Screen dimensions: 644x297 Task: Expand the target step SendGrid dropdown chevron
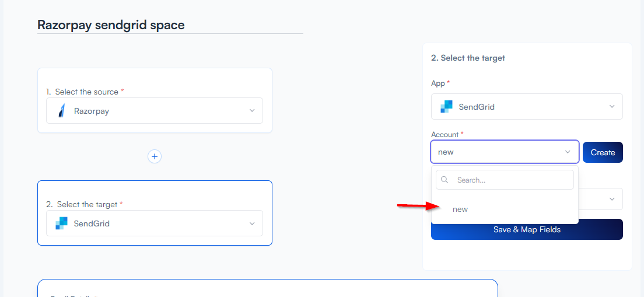point(252,223)
